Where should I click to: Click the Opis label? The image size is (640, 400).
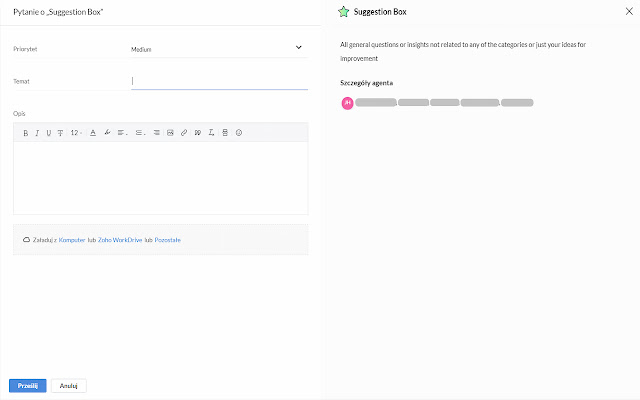click(19, 113)
